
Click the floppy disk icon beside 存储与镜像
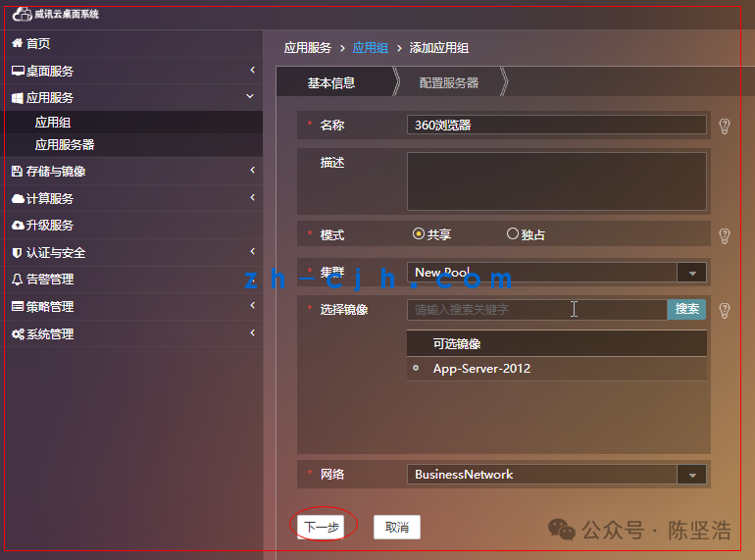coord(17,171)
